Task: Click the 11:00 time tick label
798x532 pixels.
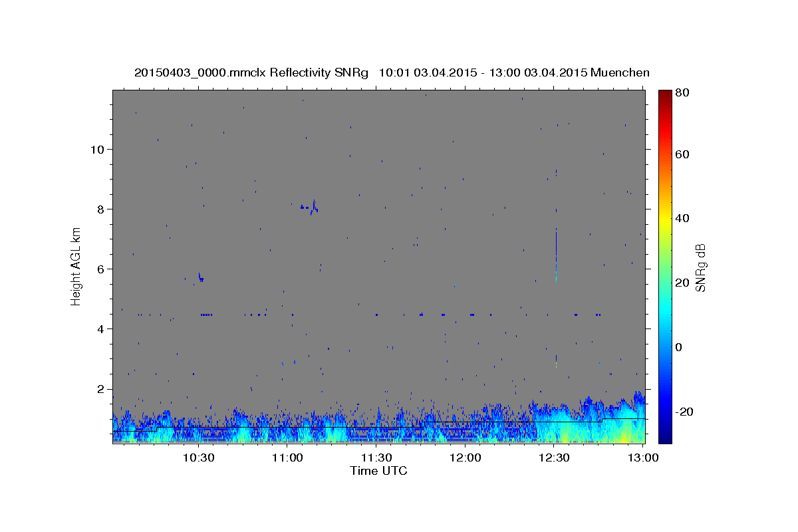Action: (x=287, y=458)
